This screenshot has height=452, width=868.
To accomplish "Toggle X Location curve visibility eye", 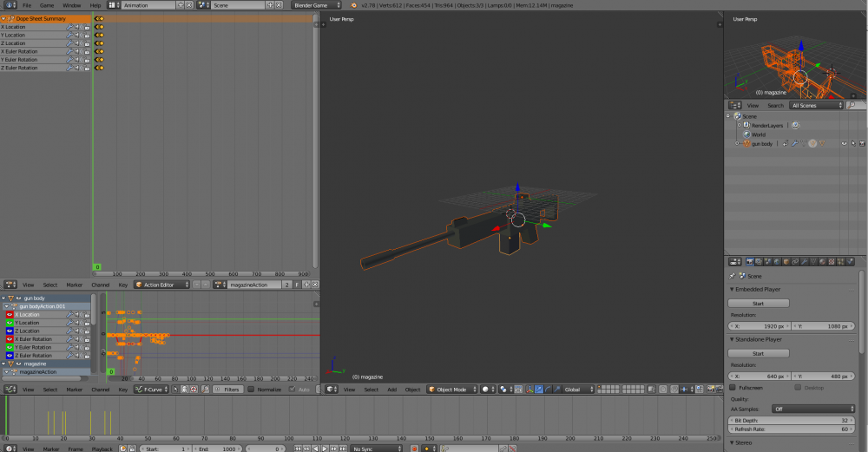I will tap(10, 314).
